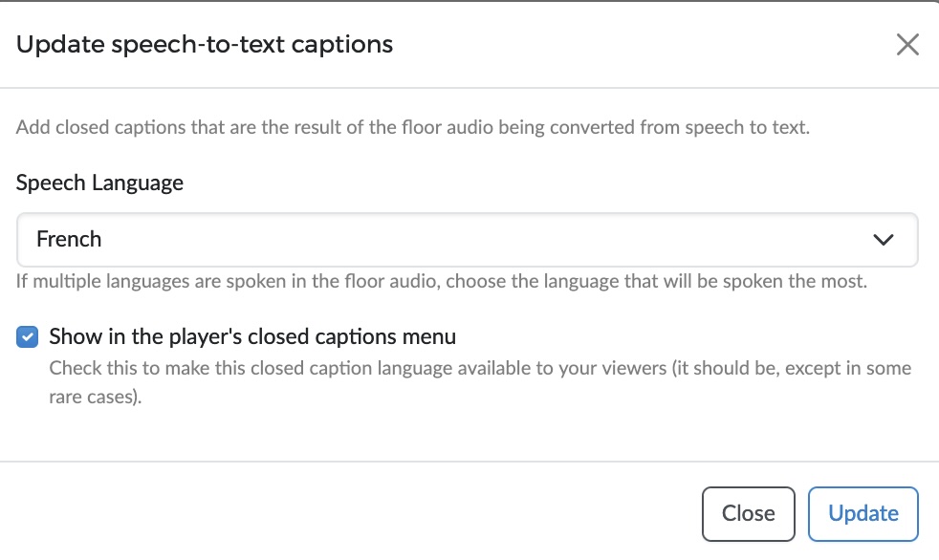
Task: Click the "rare cases)." line of helper text
Action: pyautogui.click(x=96, y=397)
